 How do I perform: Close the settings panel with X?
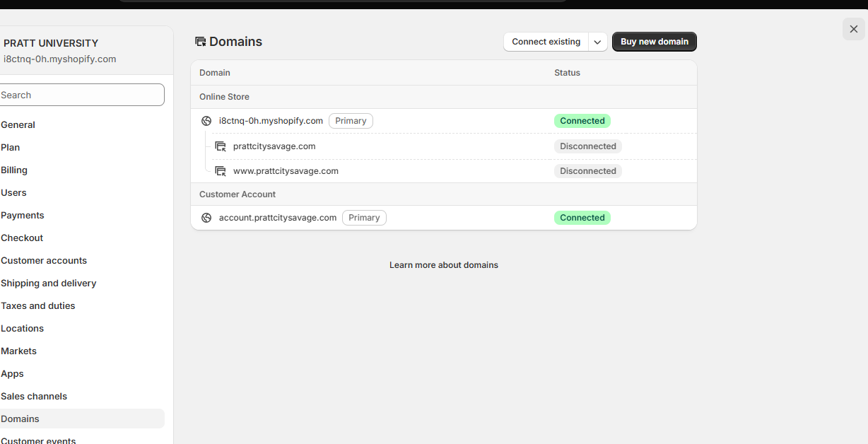tap(854, 29)
